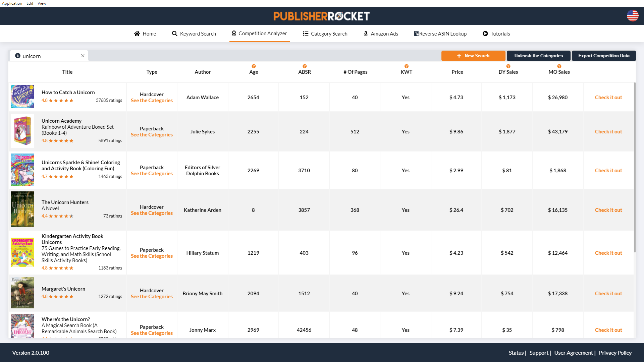
Task: Click the US flag marketplace icon
Action: point(633,15)
